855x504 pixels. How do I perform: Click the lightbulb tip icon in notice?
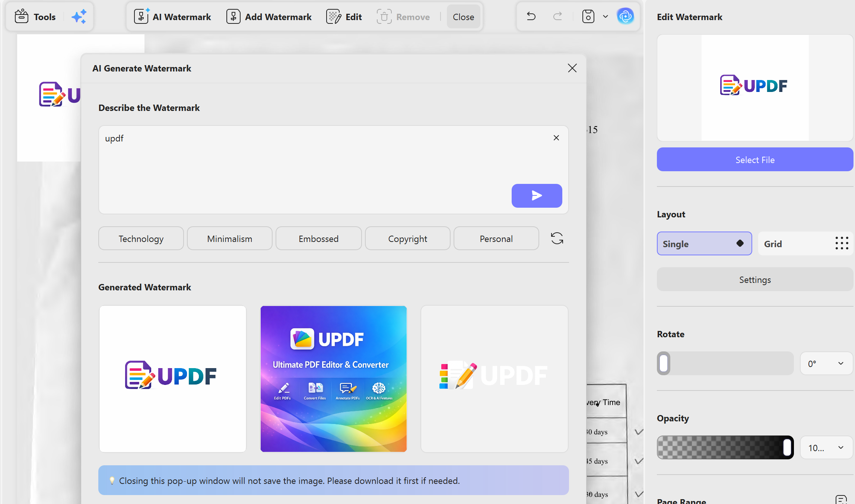click(112, 481)
